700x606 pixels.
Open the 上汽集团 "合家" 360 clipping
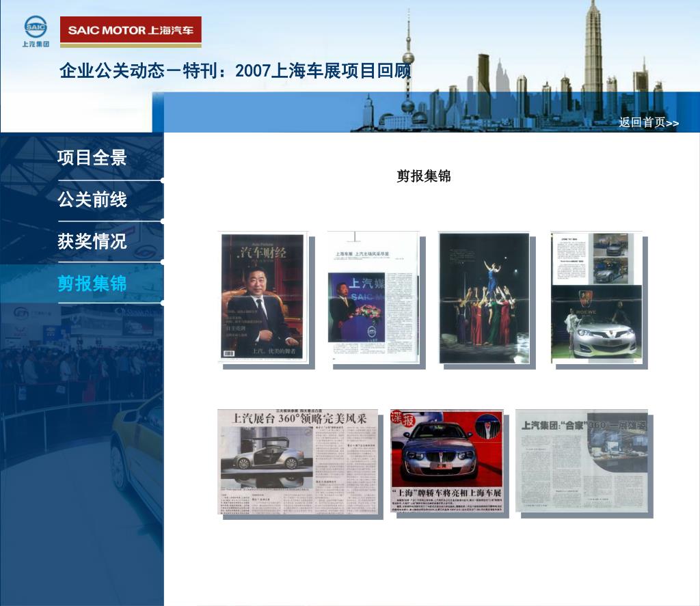(582, 461)
